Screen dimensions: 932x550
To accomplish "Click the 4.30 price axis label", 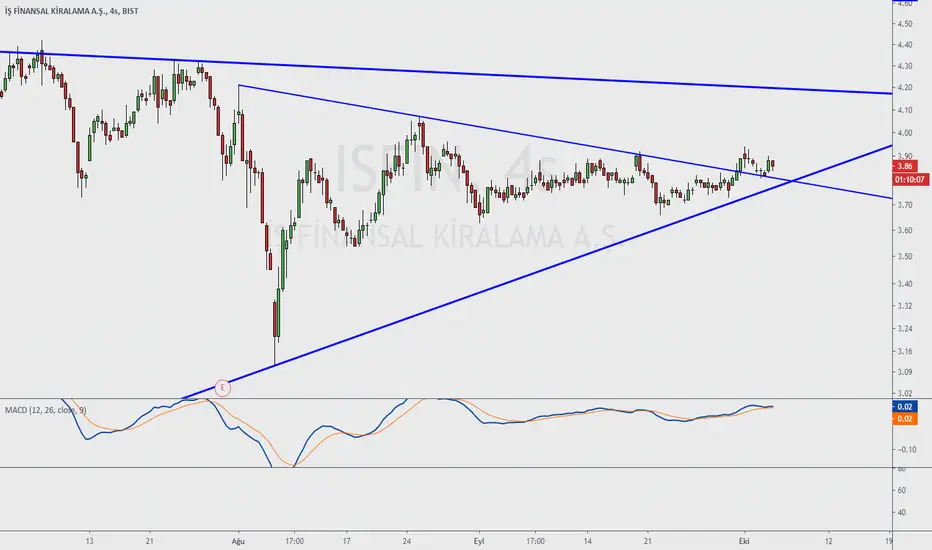I will pyautogui.click(x=905, y=66).
